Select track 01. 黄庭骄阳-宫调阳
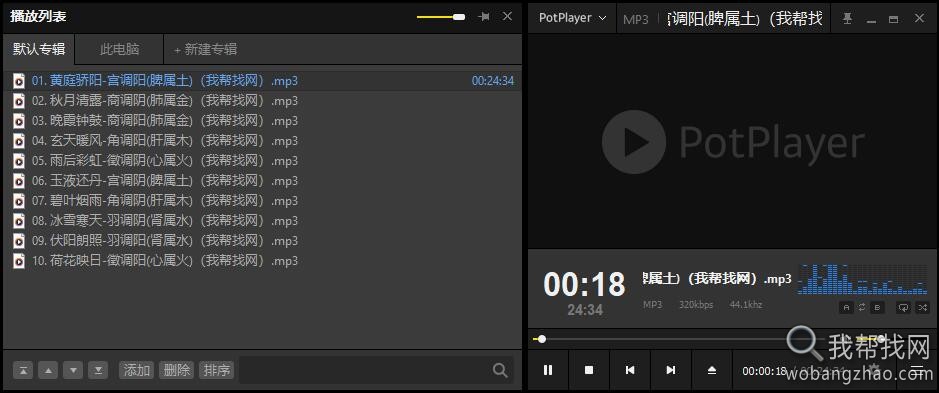Image resolution: width=939 pixels, height=393 pixels. (x=262, y=81)
